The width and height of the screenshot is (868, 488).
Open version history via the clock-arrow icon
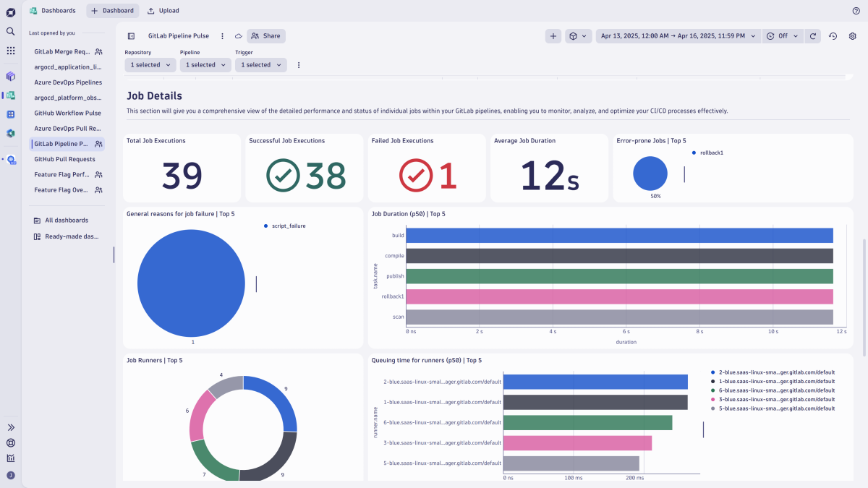(x=832, y=35)
